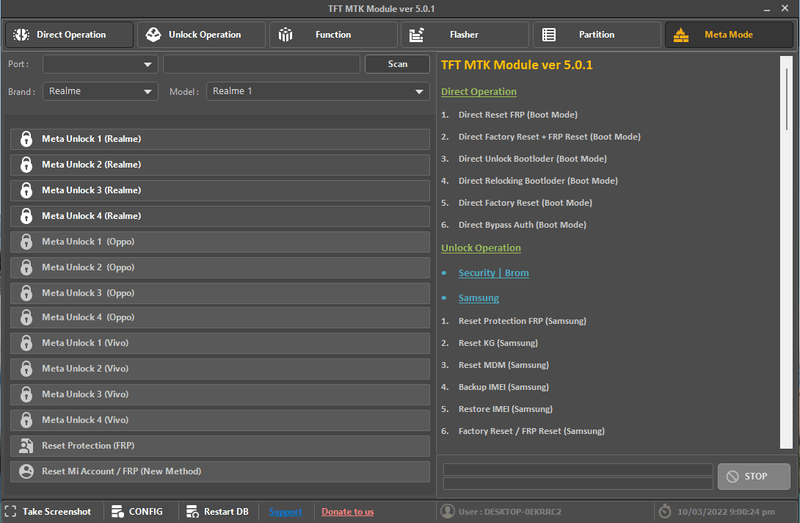Switch to the Unlock Operation tab
Image resolution: width=800 pixels, height=523 pixels.
201,35
